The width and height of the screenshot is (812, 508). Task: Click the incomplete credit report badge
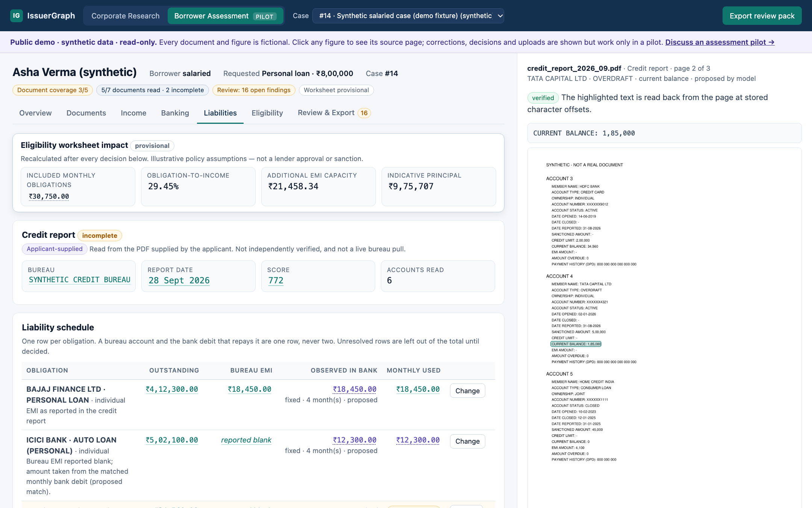click(100, 236)
